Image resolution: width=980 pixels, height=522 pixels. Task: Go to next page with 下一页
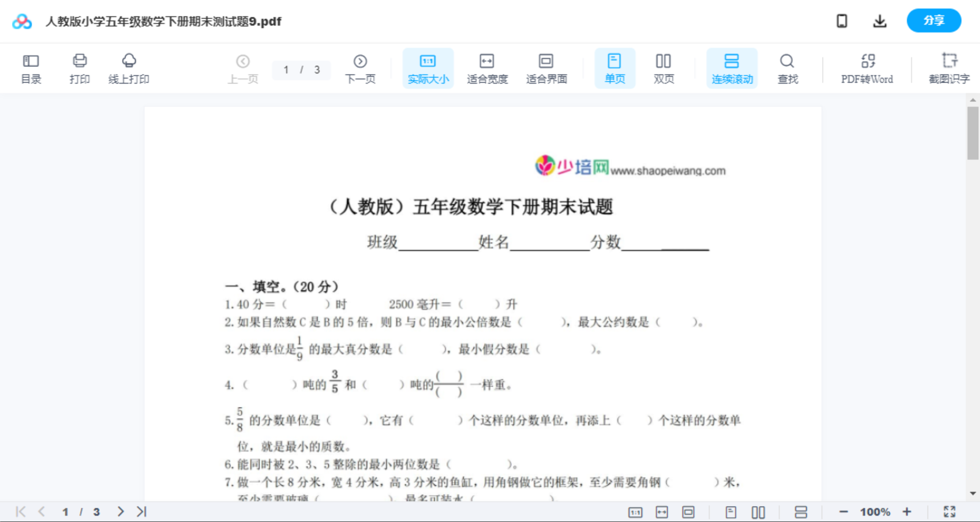tap(360, 68)
